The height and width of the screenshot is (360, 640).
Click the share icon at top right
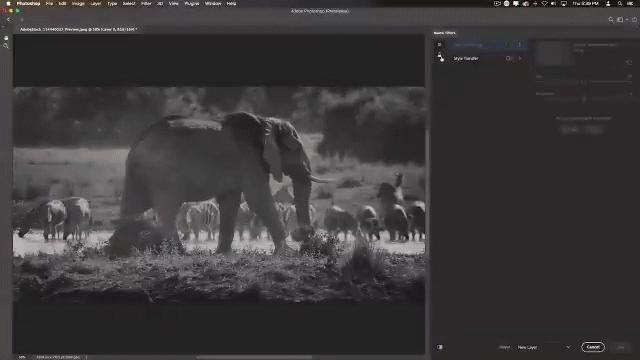(635, 20)
